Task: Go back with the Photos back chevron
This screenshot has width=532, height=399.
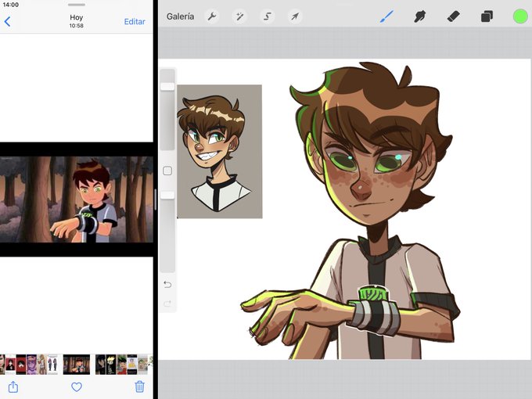Action: 8,21
